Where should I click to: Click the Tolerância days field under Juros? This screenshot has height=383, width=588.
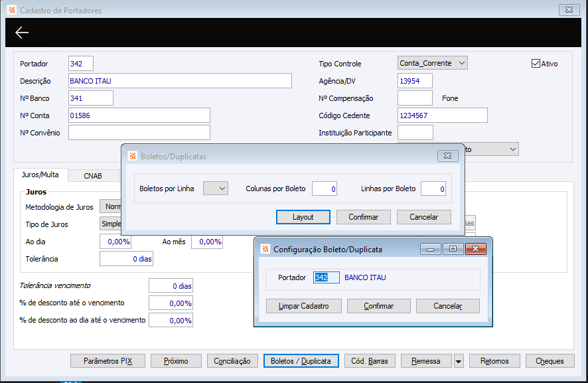click(126, 258)
